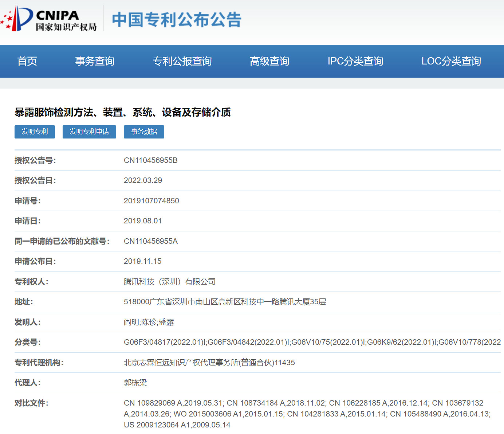Select IPC分类查询 in the navigation
Image resolution: width=504 pixels, height=434 pixels.
pos(355,61)
